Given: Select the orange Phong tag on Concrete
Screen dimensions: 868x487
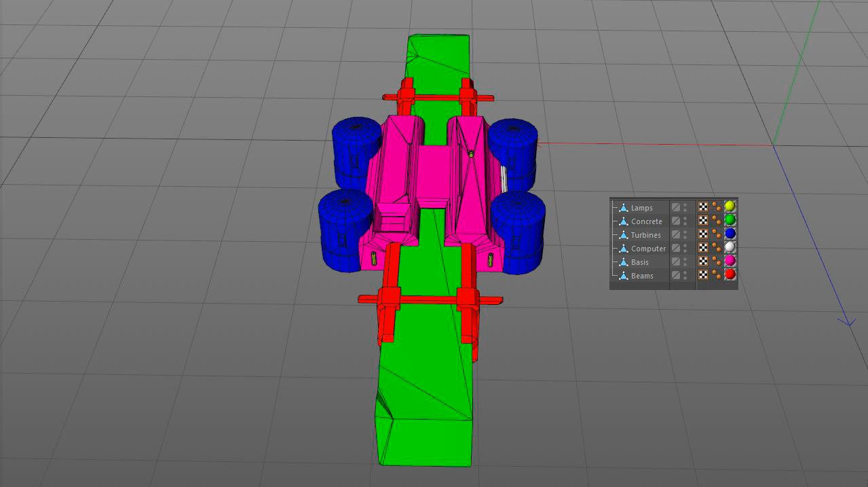Looking at the screenshot, I should (x=717, y=221).
